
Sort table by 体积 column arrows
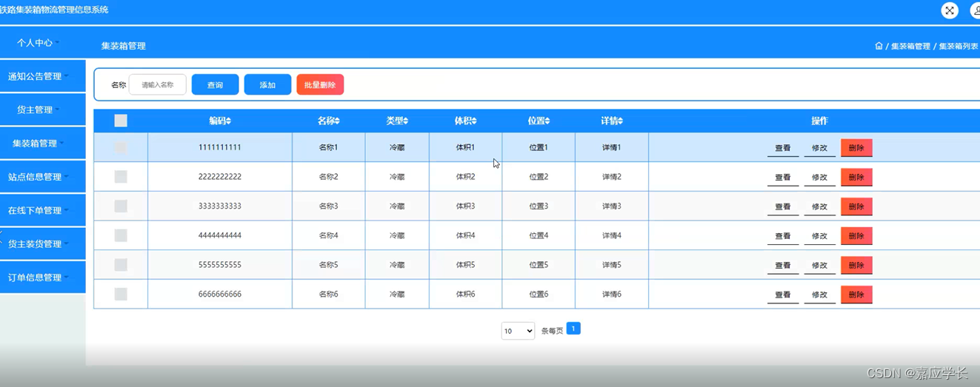[474, 121]
